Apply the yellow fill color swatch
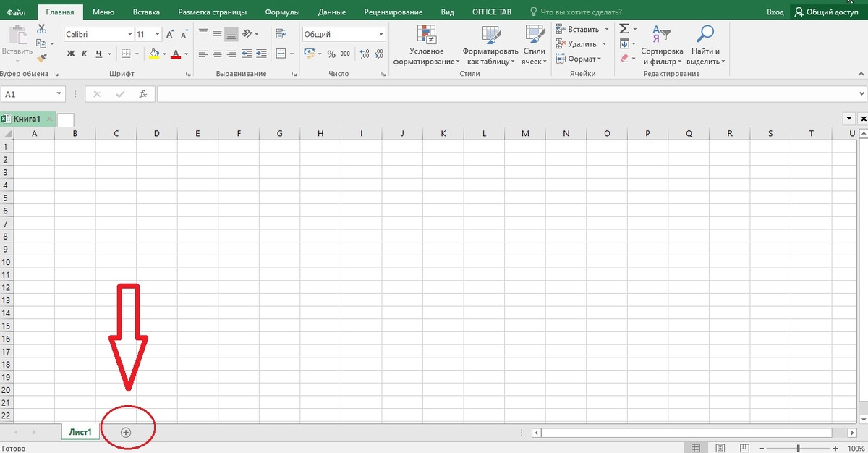The image size is (868, 453). pos(154,54)
